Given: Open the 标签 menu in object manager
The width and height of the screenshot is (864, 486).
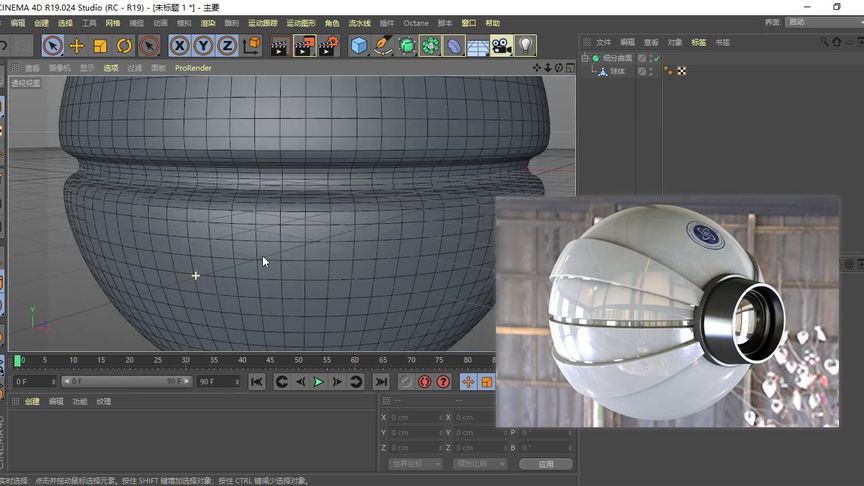Looking at the screenshot, I should 698,42.
